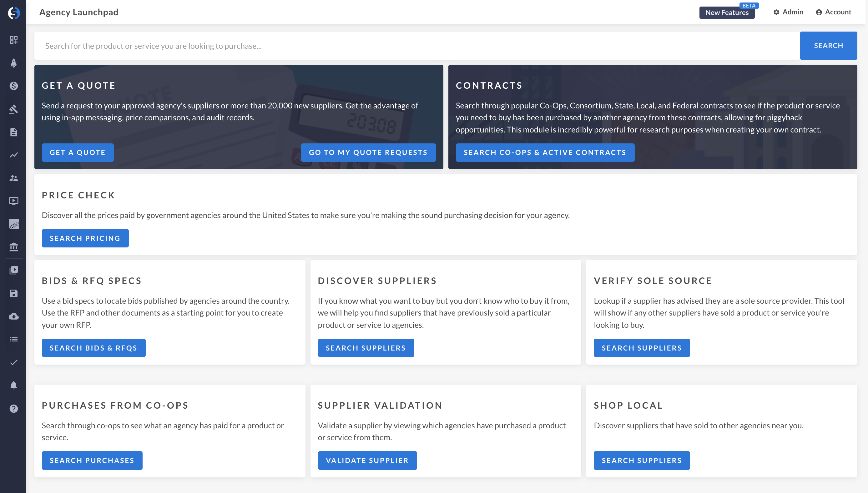868x493 pixels.
Task: Open the dollar sign pricing sidebar icon
Action: pos(13,86)
